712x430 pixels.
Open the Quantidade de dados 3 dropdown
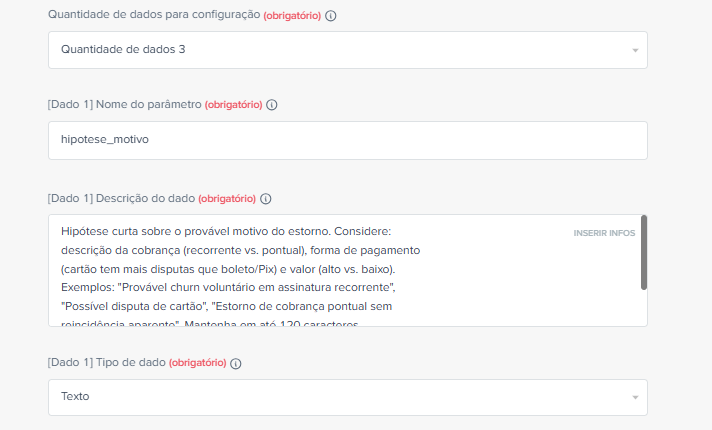coord(348,50)
